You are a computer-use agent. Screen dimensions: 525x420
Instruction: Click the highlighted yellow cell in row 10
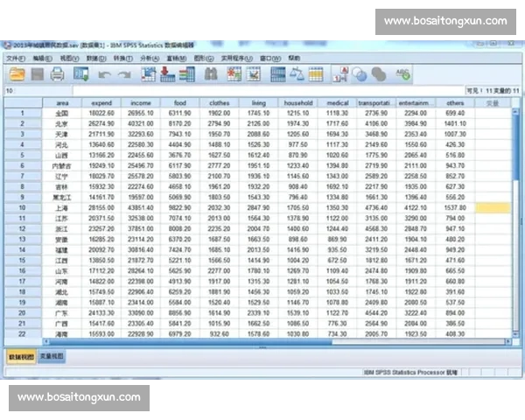point(493,208)
